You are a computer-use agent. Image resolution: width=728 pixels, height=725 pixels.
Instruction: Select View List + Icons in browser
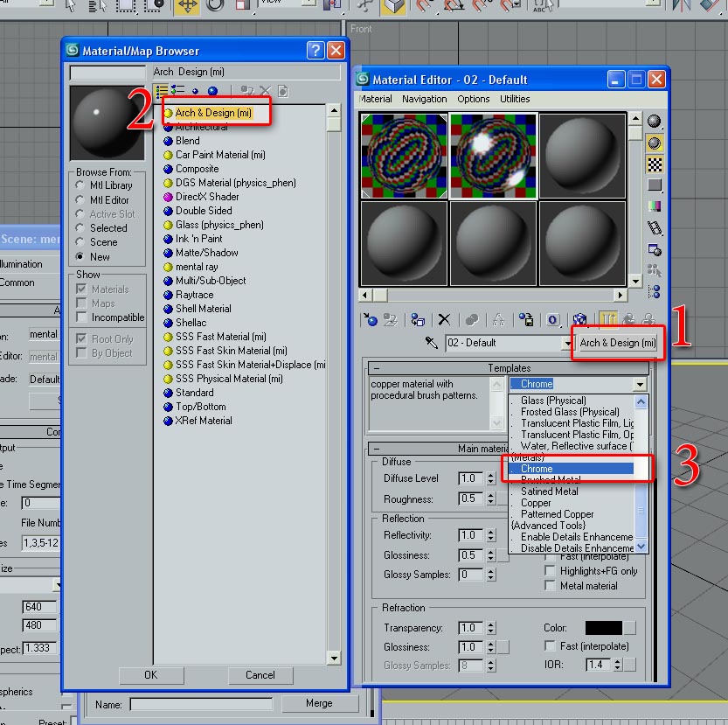coord(177,90)
